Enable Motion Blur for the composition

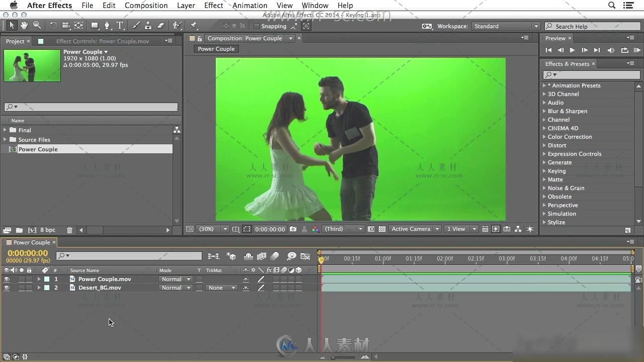point(275,256)
